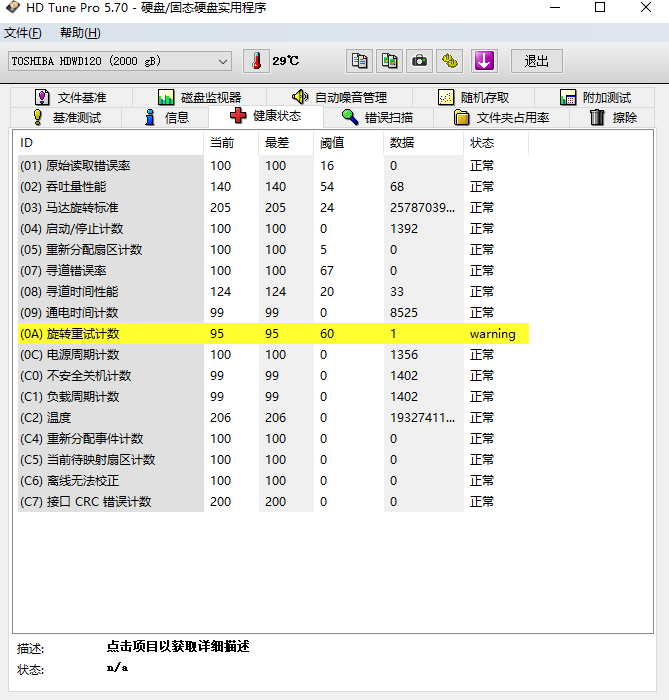Switch to the 文件基准 tab
Screen dimensions: 669x700
71,97
